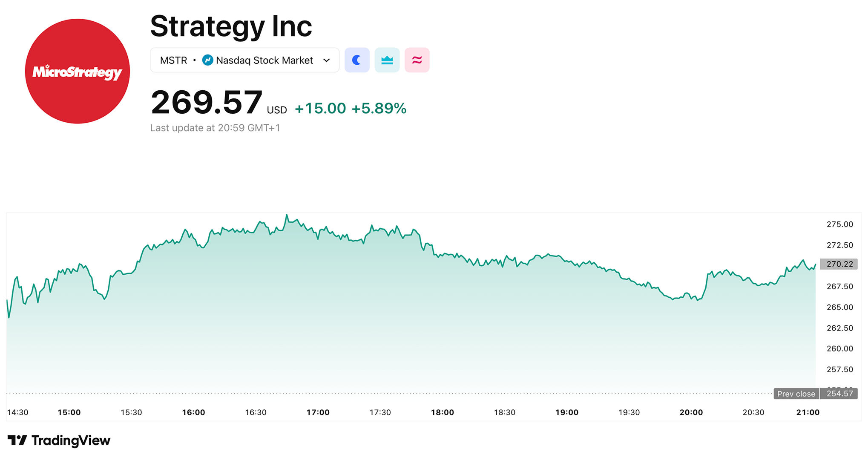Click the +5.89% percentage gain
This screenshot has height=460, width=868.
[x=378, y=108]
